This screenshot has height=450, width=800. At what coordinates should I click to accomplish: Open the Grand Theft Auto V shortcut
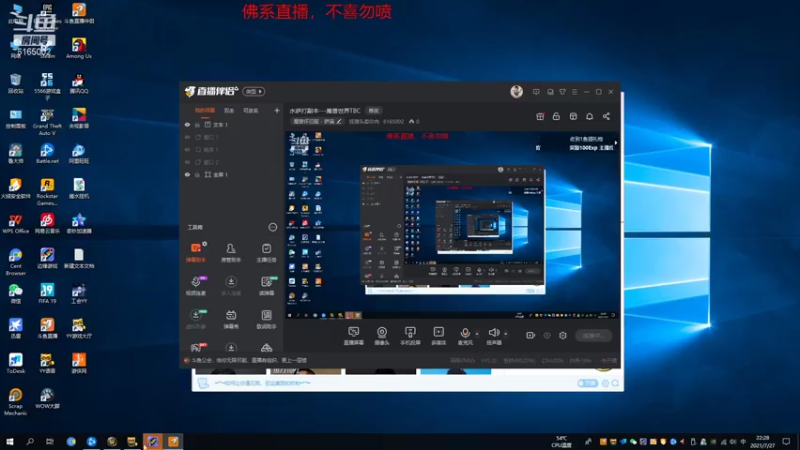(x=47, y=122)
